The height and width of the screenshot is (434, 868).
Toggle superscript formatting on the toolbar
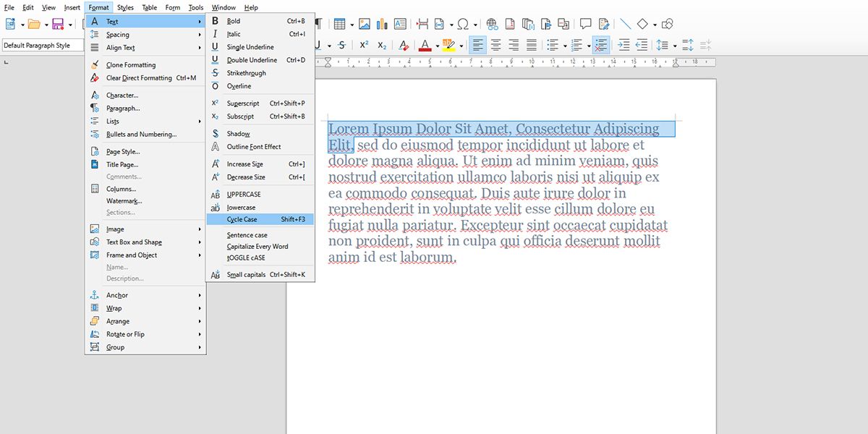[x=363, y=45]
